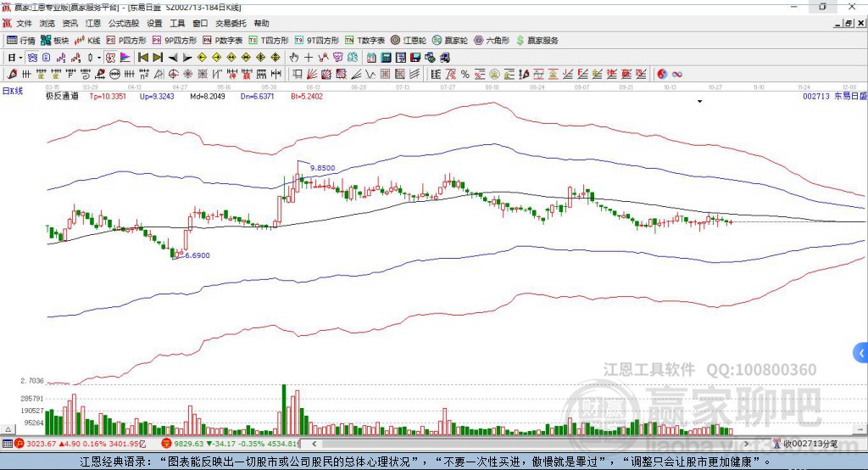Expand the candlestick style dropdown arrow
This screenshot has height=470, width=868.
click(99, 58)
